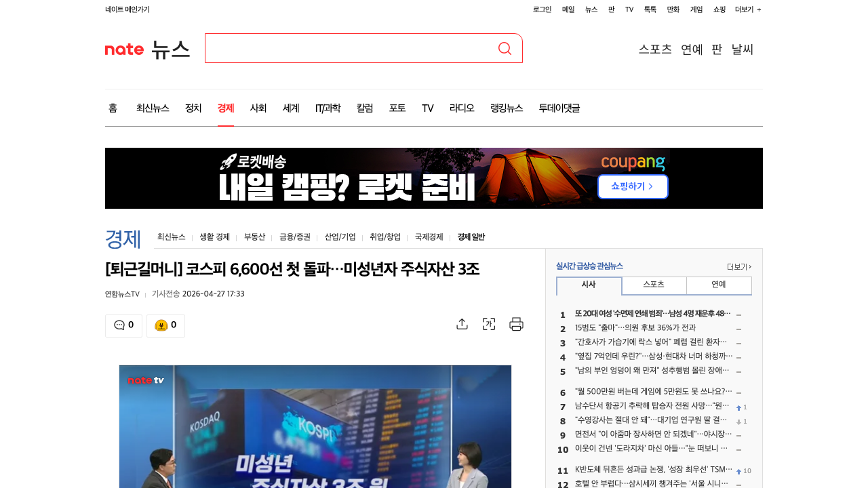Select the IT/과학 menu item
The width and height of the screenshot is (868, 488).
tap(328, 108)
